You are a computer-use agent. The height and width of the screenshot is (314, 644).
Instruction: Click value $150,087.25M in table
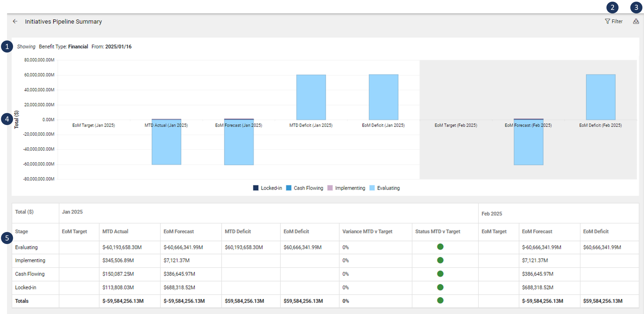pyautogui.click(x=118, y=274)
